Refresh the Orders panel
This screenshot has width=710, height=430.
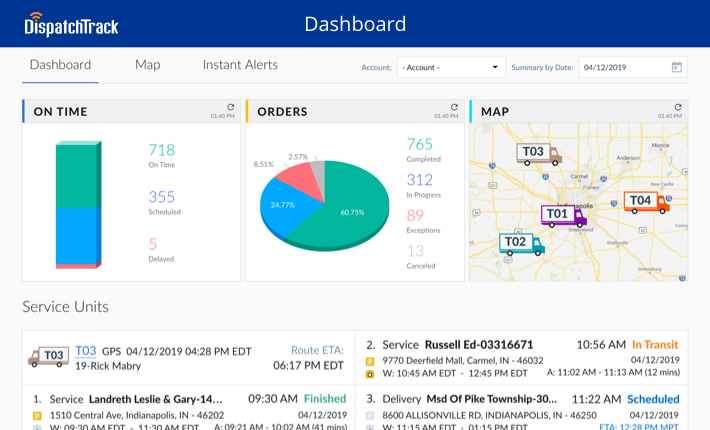[454, 106]
